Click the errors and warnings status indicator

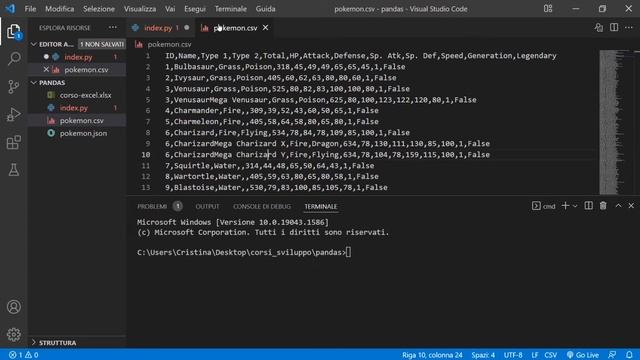click(24, 355)
